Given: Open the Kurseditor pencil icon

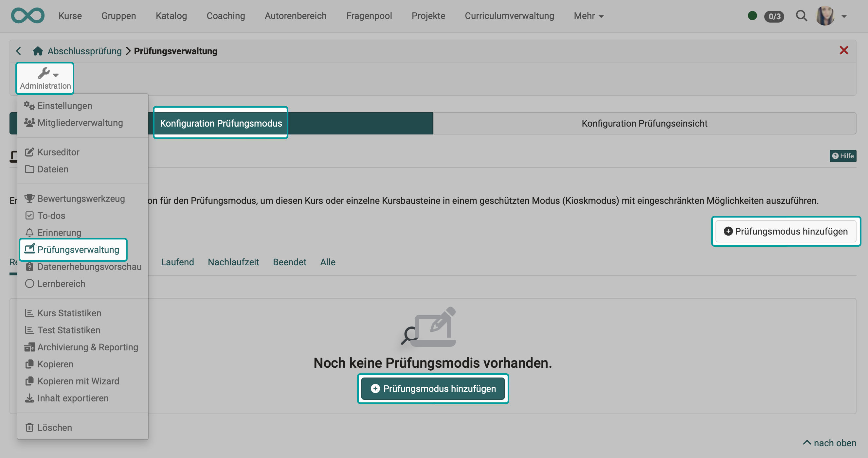Looking at the screenshot, I should [x=29, y=152].
